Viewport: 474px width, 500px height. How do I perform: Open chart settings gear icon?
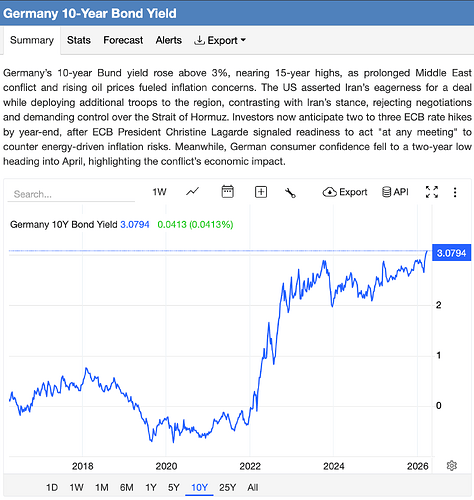click(452, 465)
